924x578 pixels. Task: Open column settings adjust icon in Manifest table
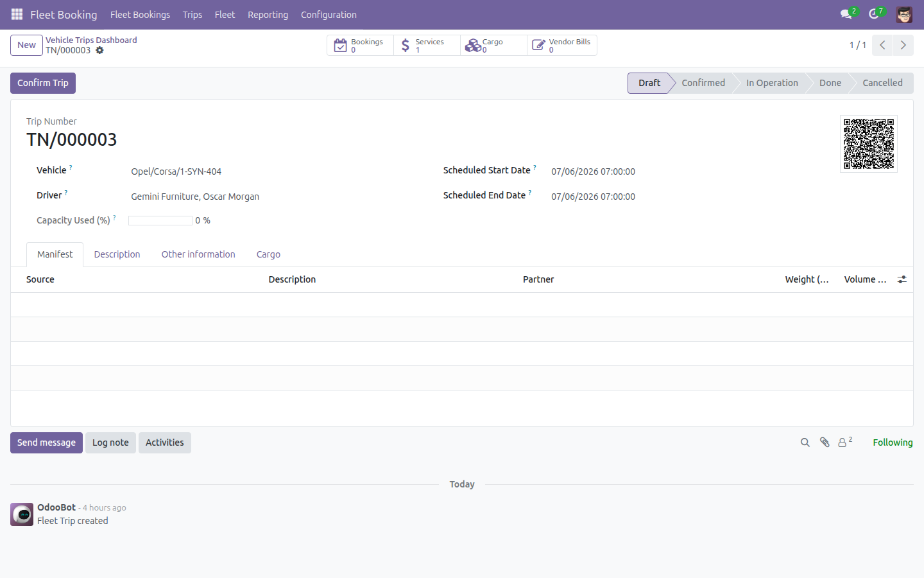click(x=902, y=279)
